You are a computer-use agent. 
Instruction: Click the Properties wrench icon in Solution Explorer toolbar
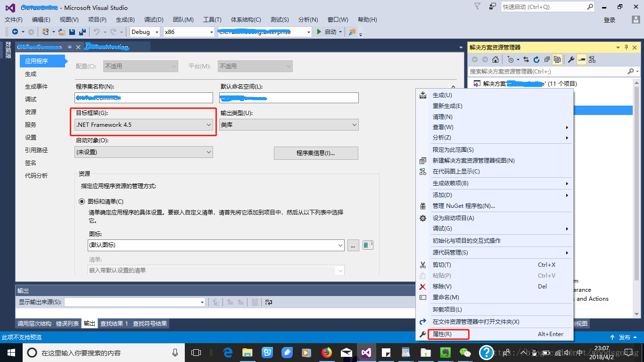[x=571, y=59]
